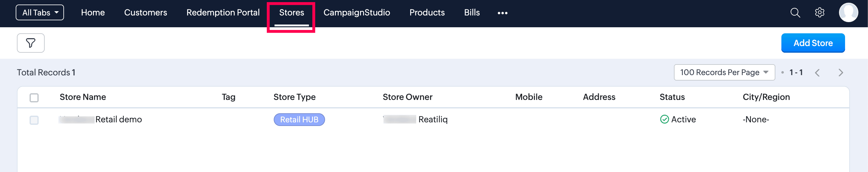Sort by Store Name column header
The image size is (868, 172).
click(x=83, y=97)
